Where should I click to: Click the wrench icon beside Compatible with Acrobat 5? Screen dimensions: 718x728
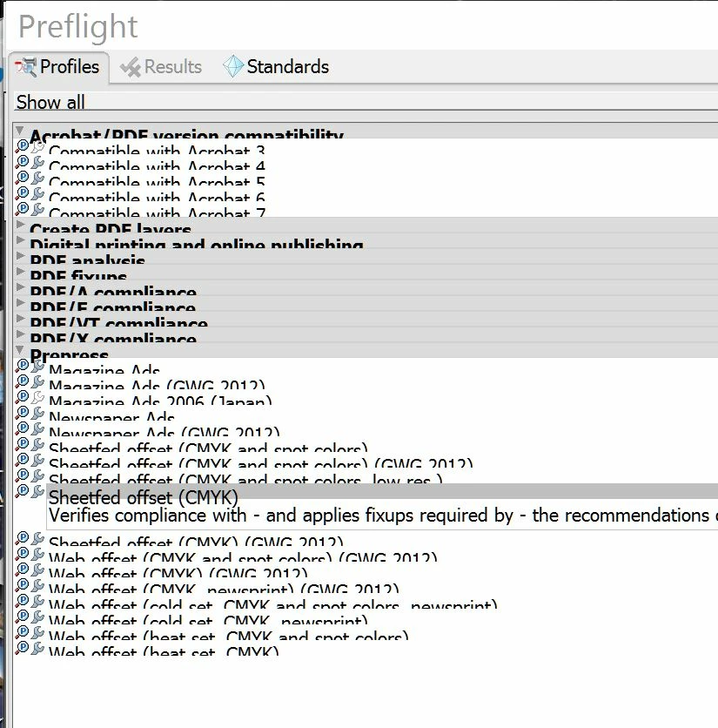(x=38, y=178)
